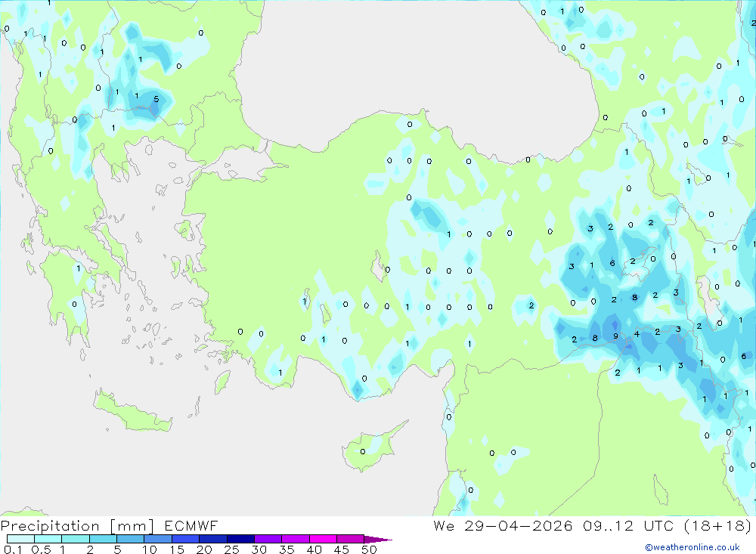
Task: Pick the 1–2 mm legend swatch
Action: (x=75, y=539)
